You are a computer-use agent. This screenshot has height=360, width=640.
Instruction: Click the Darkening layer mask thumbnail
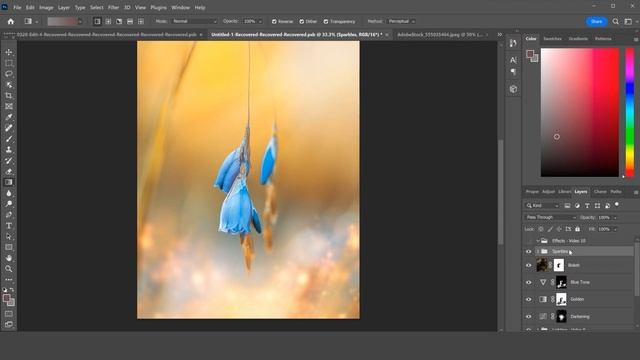(561, 316)
